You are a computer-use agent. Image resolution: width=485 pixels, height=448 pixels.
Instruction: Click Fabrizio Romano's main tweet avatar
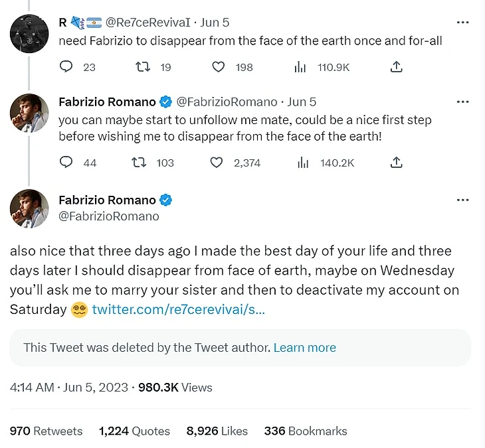click(29, 208)
